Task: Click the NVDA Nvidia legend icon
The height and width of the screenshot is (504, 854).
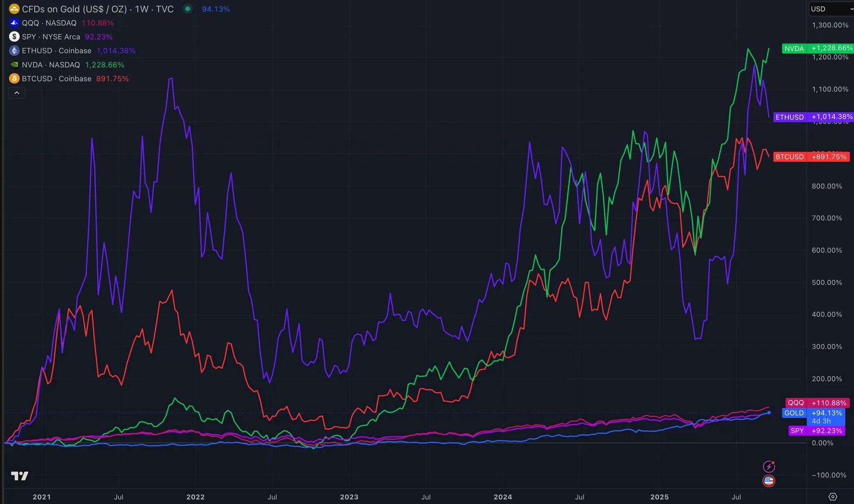Action: [14, 64]
